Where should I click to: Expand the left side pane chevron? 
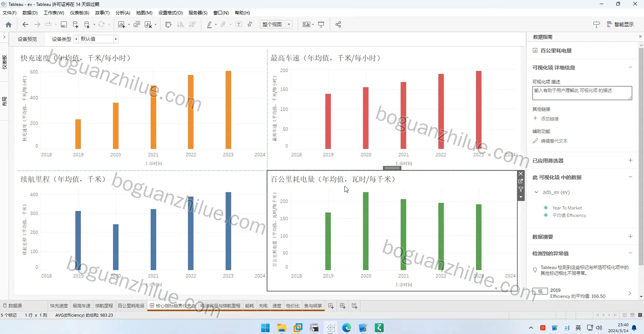[x=4, y=37]
